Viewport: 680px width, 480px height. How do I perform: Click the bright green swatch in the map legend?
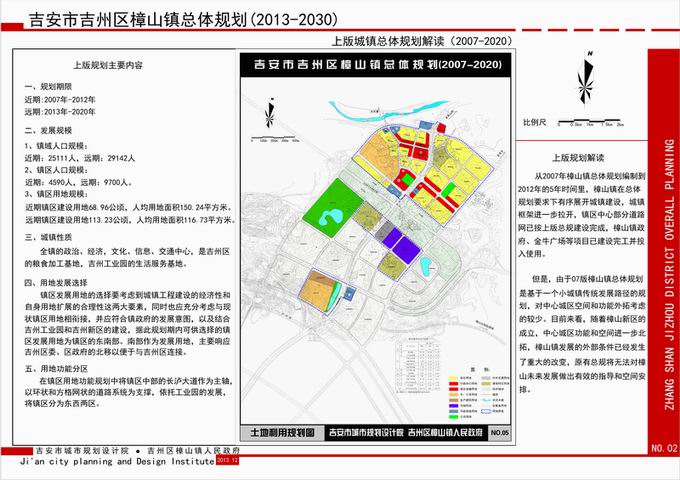(453, 417)
